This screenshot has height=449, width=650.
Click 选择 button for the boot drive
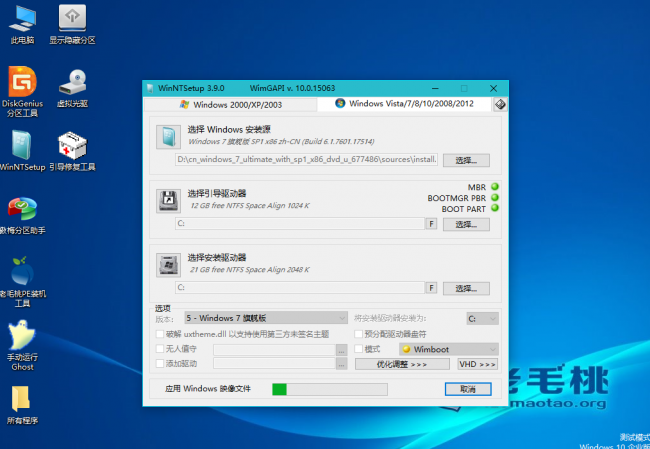[x=466, y=224]
